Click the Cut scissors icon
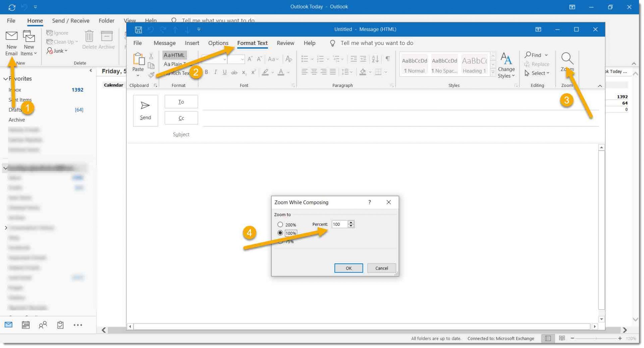The height and width of the screenshot is (348, 644). click(x=151, y=56)
